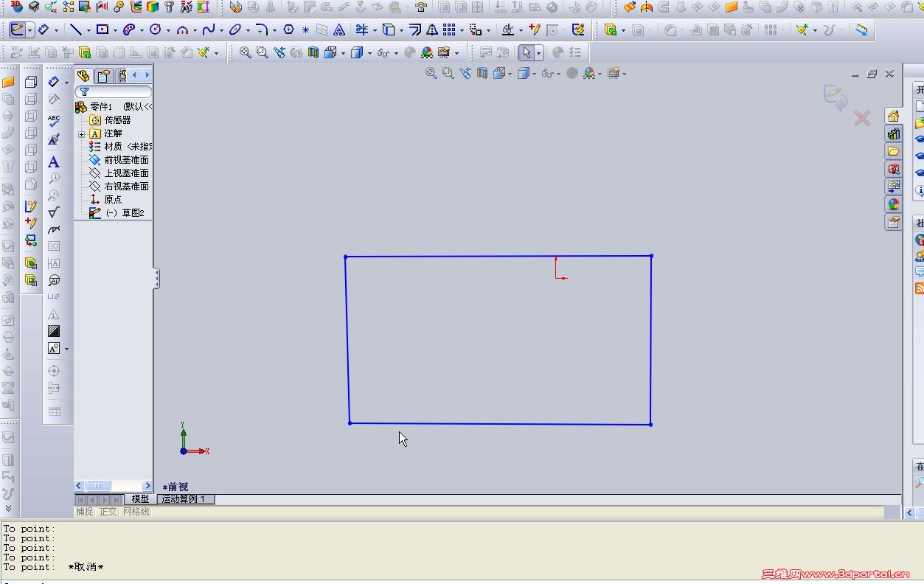Click the Note annotation A icon
Screen dimensions: 924x584
(54, 162)
